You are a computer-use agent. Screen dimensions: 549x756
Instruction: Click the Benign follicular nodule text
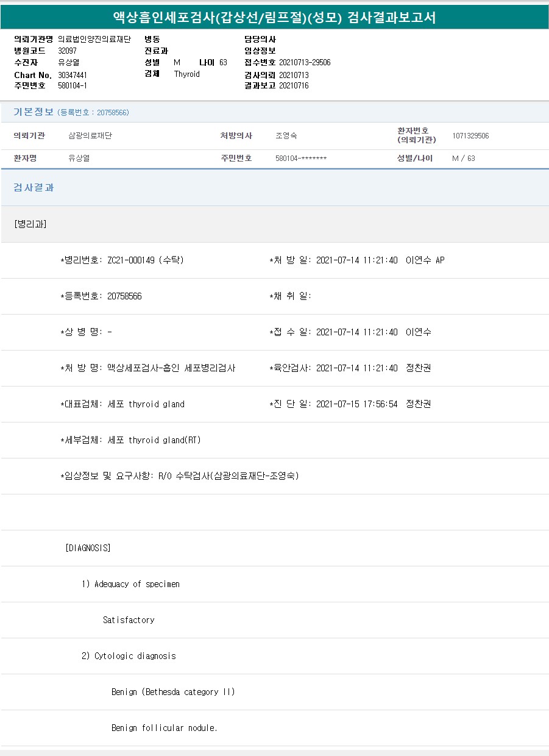click(165, 728)
